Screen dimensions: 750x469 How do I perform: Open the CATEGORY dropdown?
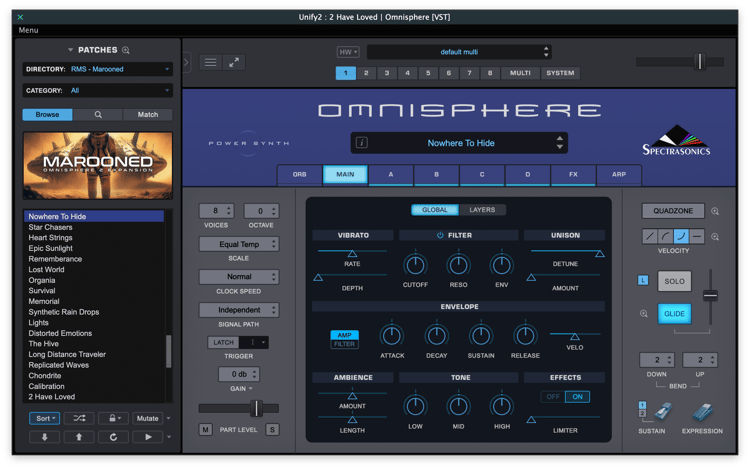click(x=98, y=90)
